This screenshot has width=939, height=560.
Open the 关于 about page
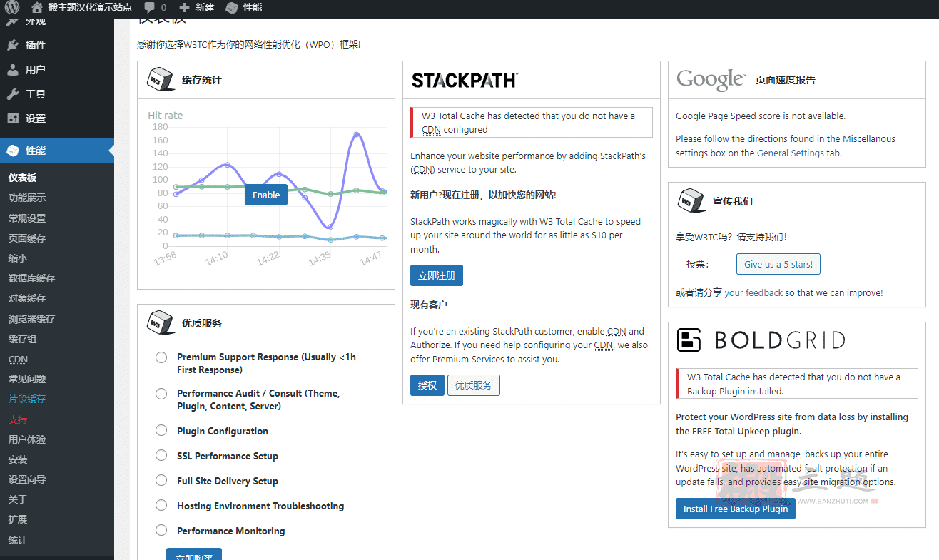tap(18, 499)
